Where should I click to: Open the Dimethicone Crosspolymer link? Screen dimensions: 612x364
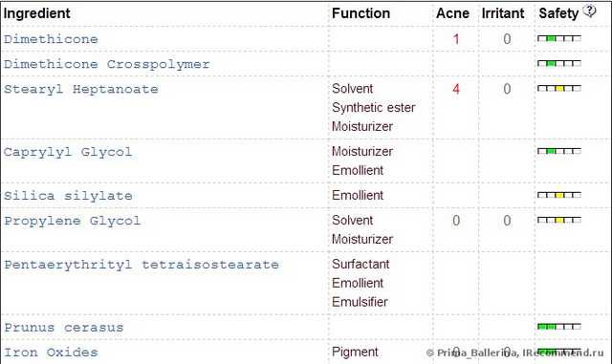[107, 64]
